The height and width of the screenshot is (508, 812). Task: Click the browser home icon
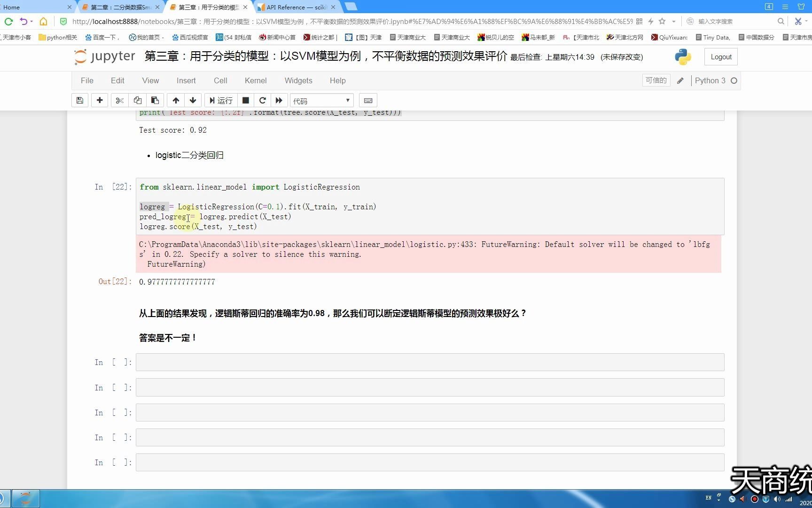43,21
